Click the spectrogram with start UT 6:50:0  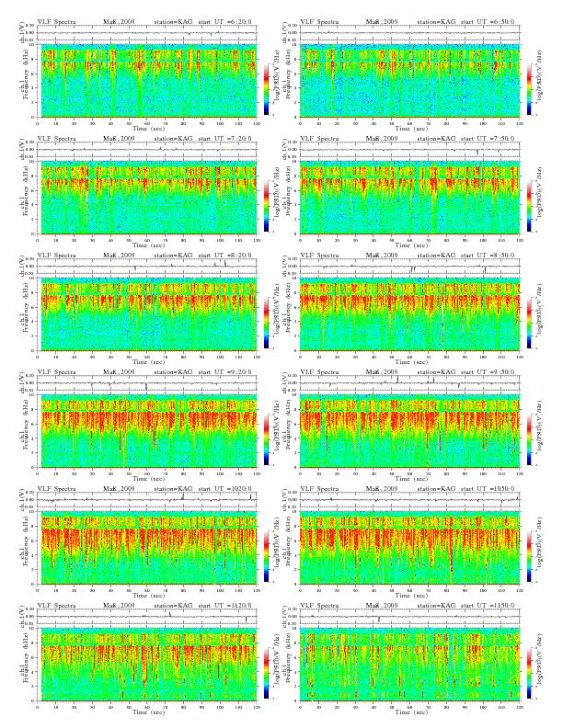(x=409, y=81)
